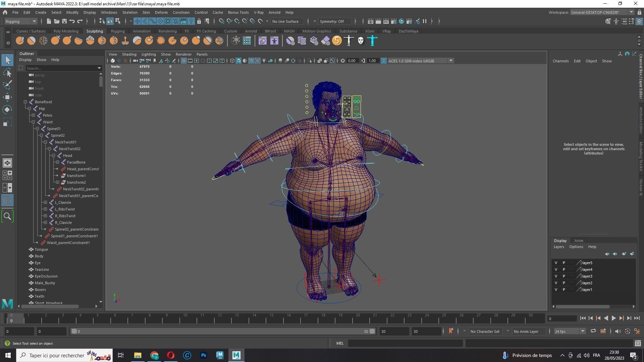Viewport: 644px width, 362px height.
Task: Click the Outliner layout icon in sidebar
Action: coord(7,200)
